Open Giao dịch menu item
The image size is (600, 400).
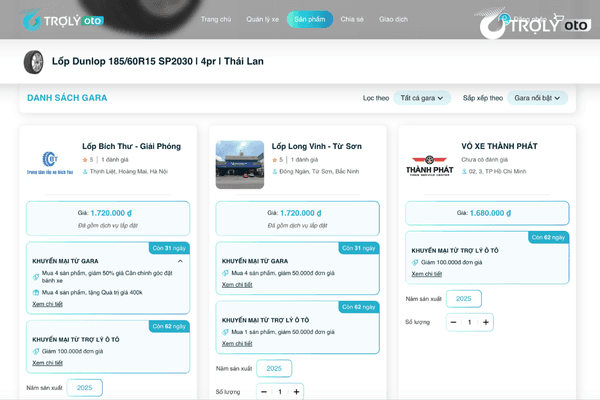[393, 19]
